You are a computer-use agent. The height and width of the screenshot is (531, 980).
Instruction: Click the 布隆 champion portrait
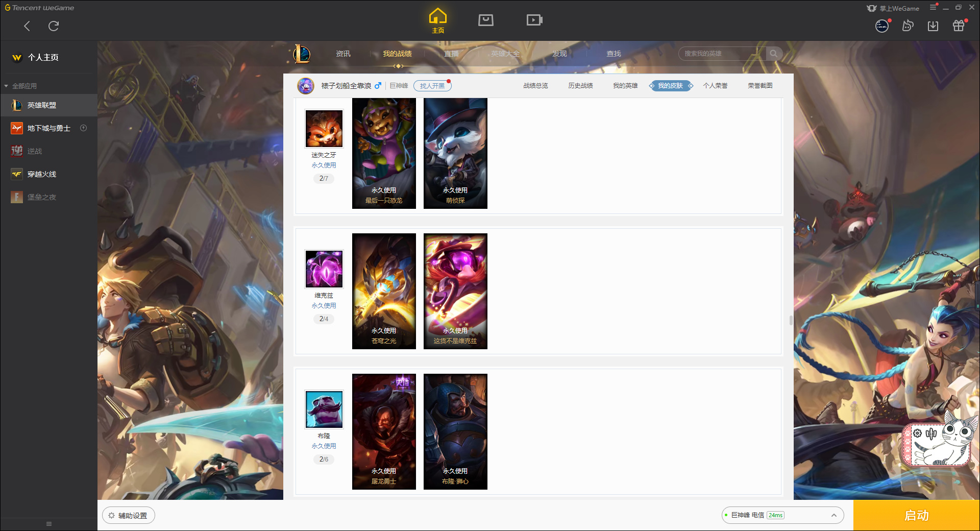[324, 409]
